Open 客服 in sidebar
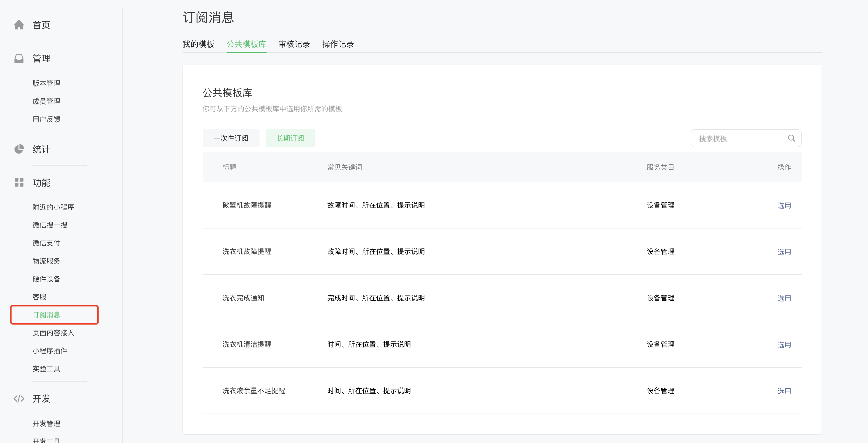 [x=39, y=297]
